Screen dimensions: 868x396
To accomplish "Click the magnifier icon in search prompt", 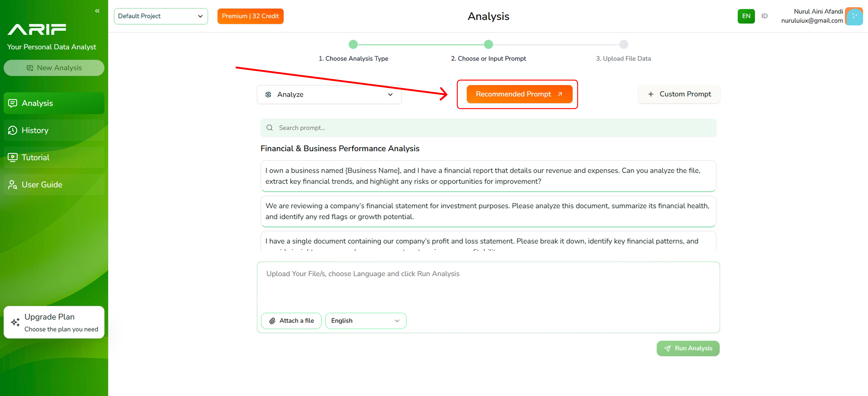I will tap(270, 128).
